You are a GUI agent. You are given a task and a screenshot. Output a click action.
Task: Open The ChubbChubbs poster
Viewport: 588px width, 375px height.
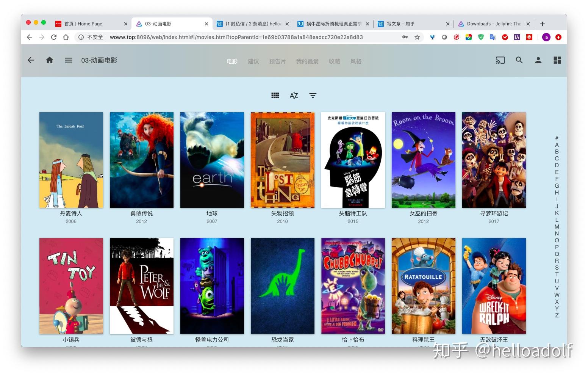tap(353, 286)
